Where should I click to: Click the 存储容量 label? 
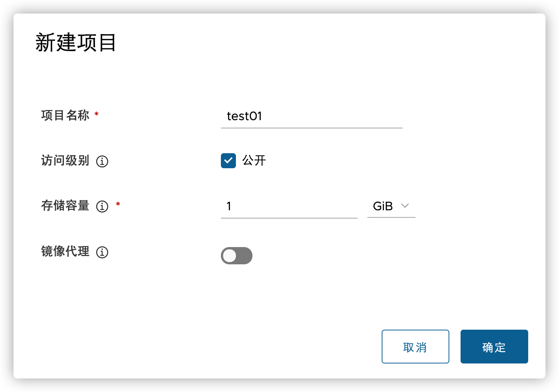65,206
